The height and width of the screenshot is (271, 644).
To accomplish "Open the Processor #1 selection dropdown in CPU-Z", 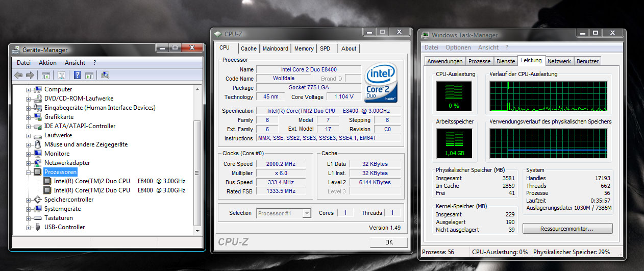I will 284,213.
